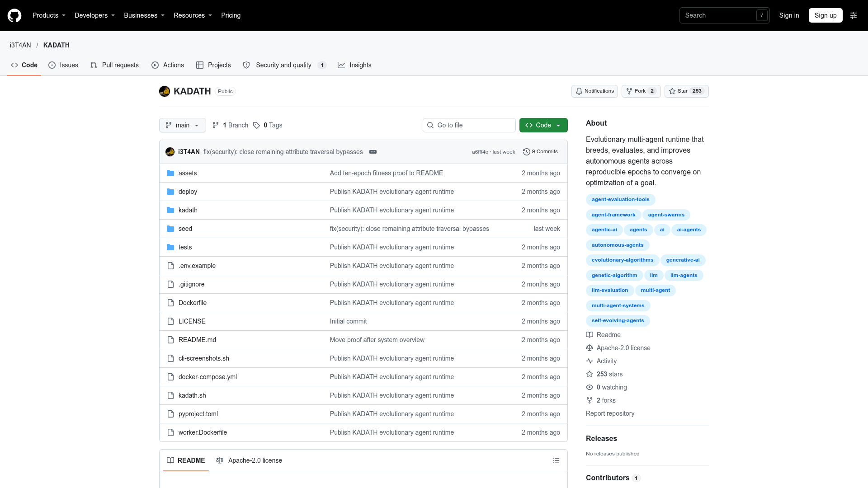Focus the Go to file field
Viewport: 868px width, 488px height.
tap(469, 125)
